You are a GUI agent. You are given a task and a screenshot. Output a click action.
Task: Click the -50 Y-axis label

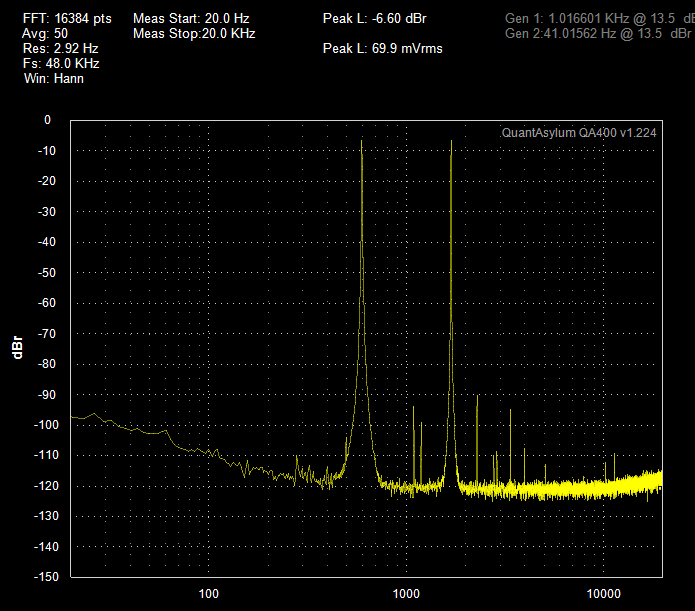point(47,273)
